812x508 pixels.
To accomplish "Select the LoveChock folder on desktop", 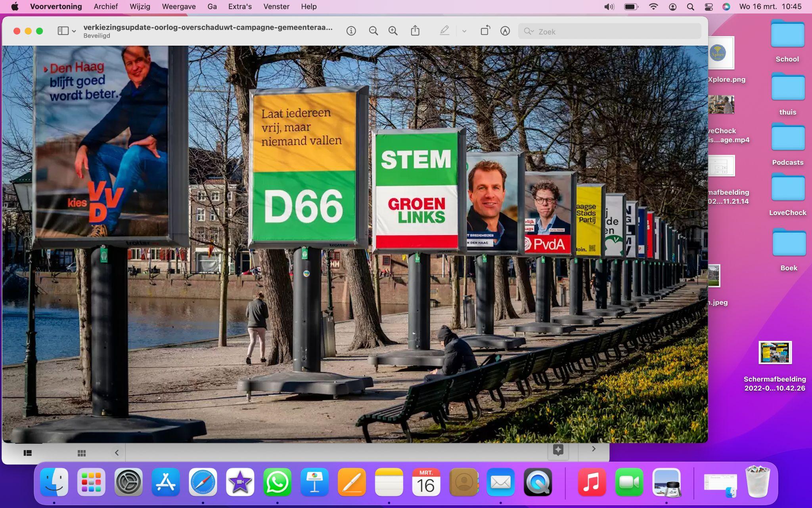I will 788,194.
